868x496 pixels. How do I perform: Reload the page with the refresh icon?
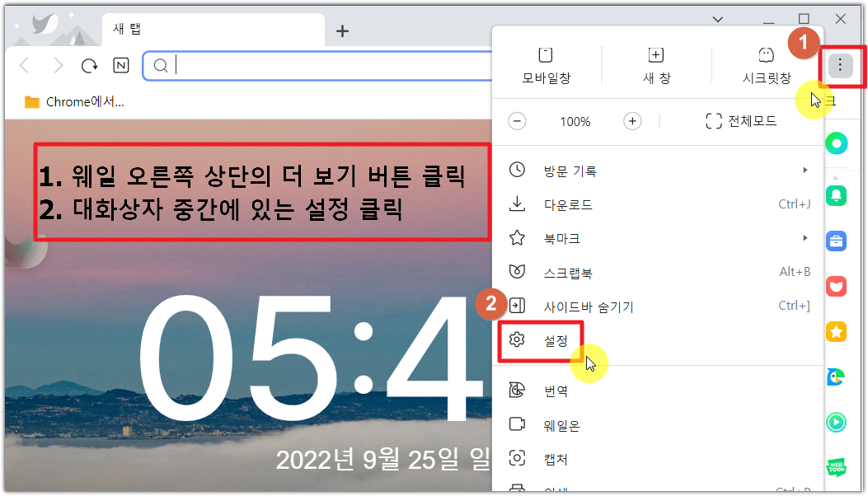tap(89, 66)
